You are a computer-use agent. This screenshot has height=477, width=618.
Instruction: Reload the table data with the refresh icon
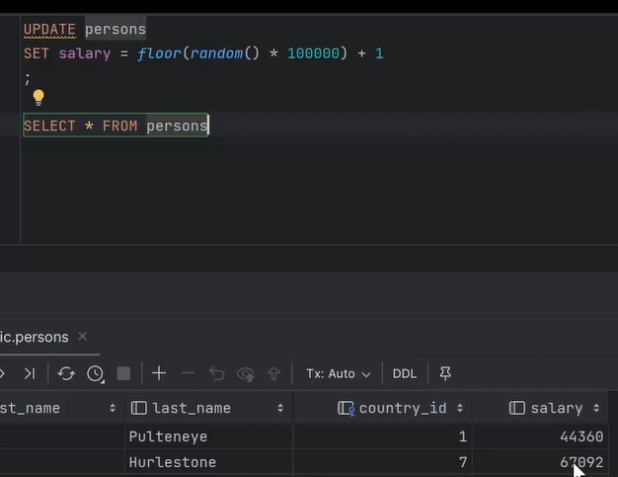coord(66,373)
